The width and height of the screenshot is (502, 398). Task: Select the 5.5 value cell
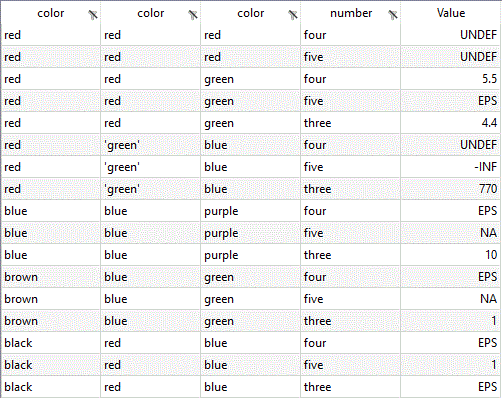(x=450, y=79)
